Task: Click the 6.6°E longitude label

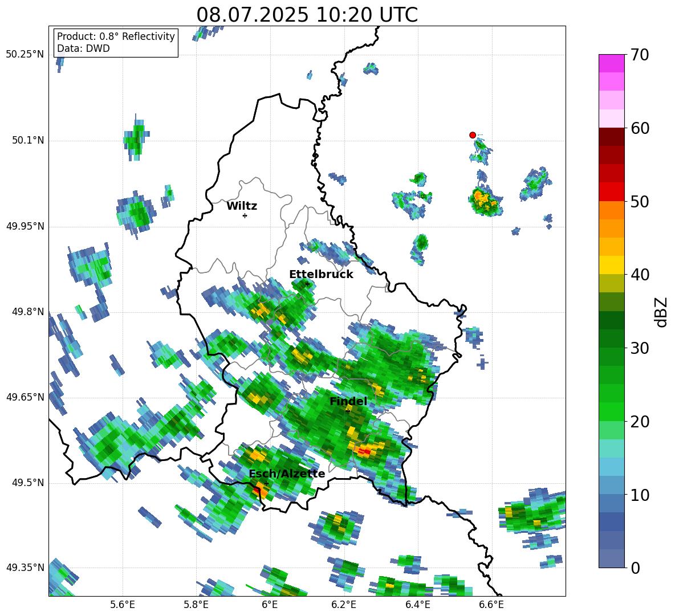Action: click(491, 605)
